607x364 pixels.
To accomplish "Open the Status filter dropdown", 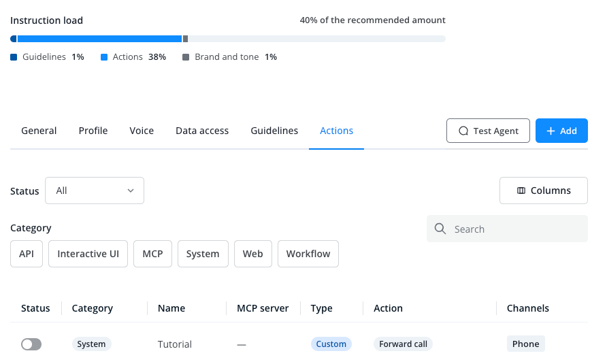I will (95, 191).
